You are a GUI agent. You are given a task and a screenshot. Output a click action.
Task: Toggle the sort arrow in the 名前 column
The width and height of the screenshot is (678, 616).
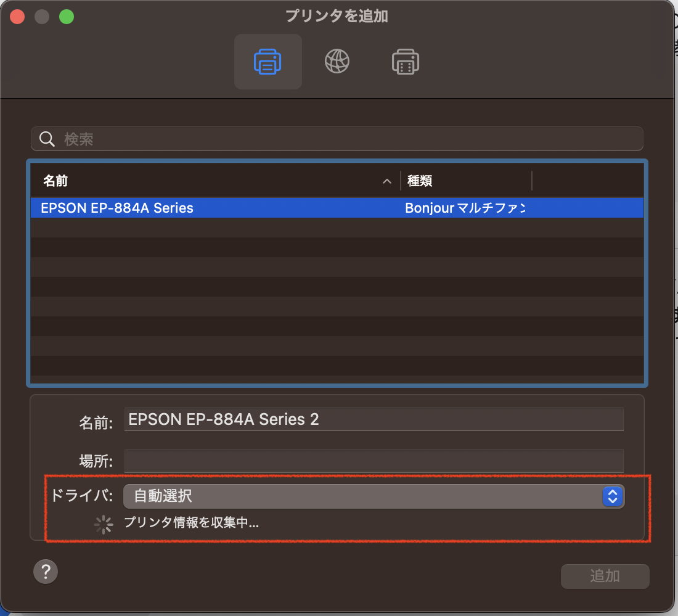(x=387, y=181)
